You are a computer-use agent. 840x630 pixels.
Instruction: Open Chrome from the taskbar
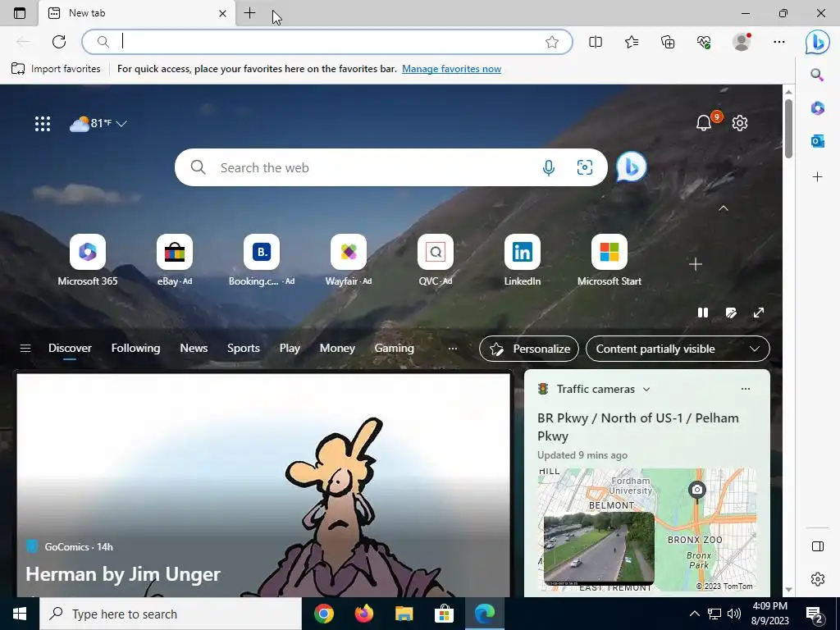pyautogui.click(x=323, y=614)
